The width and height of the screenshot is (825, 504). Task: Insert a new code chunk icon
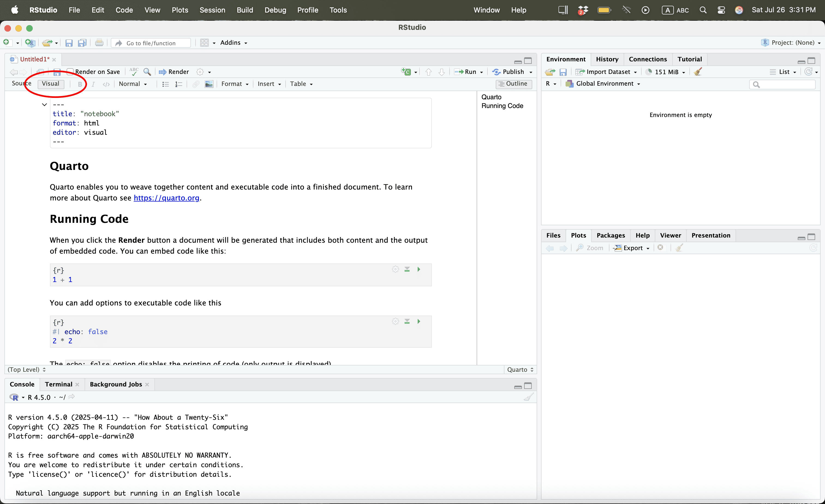click(406, 72)
